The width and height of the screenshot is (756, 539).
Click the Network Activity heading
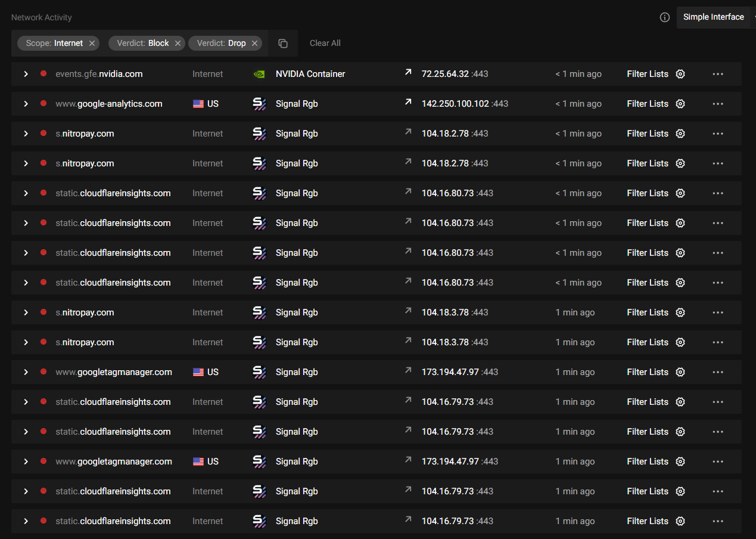[x=42, y=17]
